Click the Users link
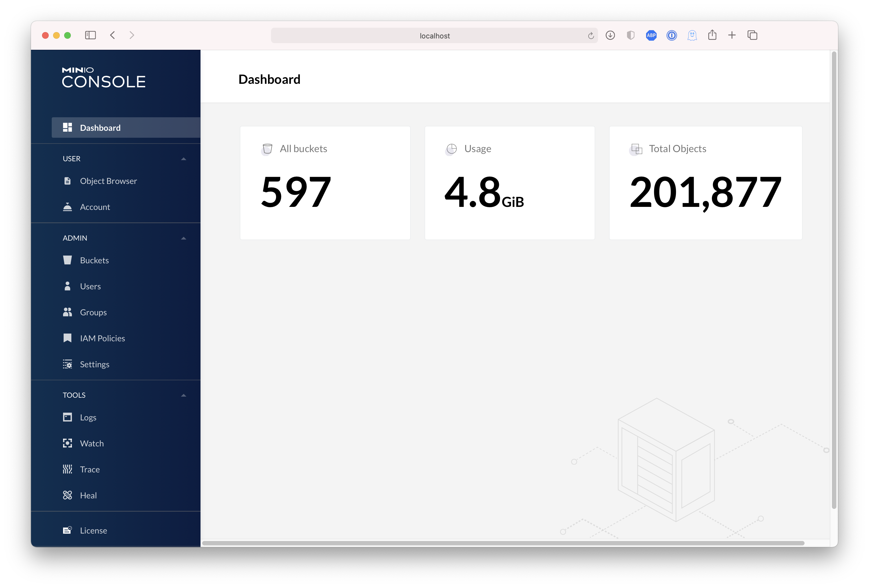The height and width of the screenshot is (588, 869). point(90,286)
